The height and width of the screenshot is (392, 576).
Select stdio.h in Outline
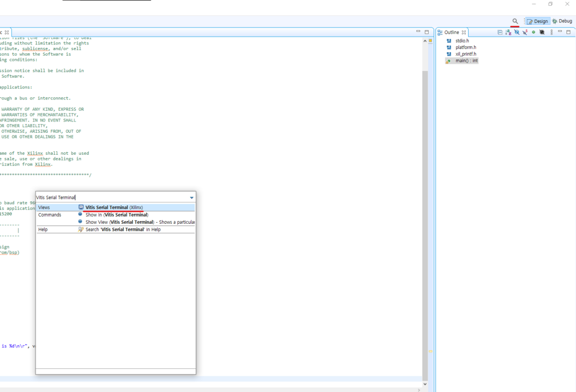(x=462, y=41)
